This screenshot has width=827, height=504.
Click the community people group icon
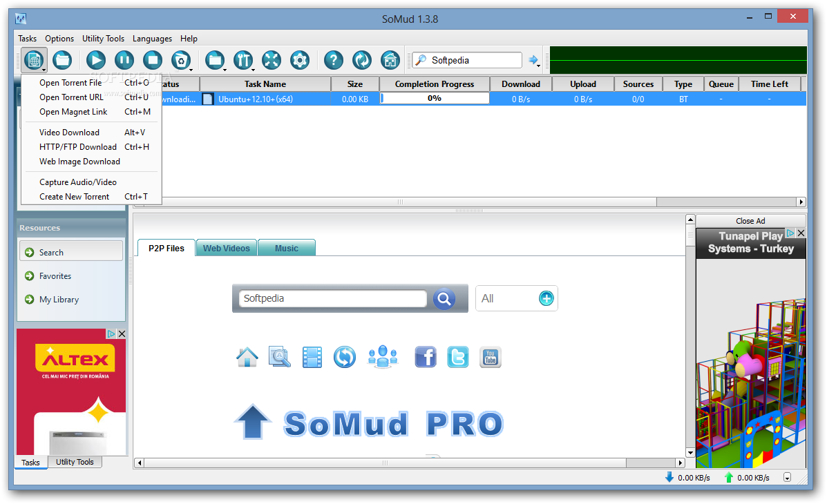click(382, 357)
